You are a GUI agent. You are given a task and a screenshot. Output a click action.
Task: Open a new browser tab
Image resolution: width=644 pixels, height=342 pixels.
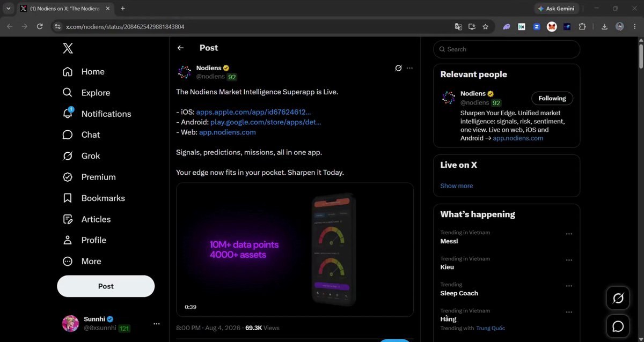pos(123,9)
